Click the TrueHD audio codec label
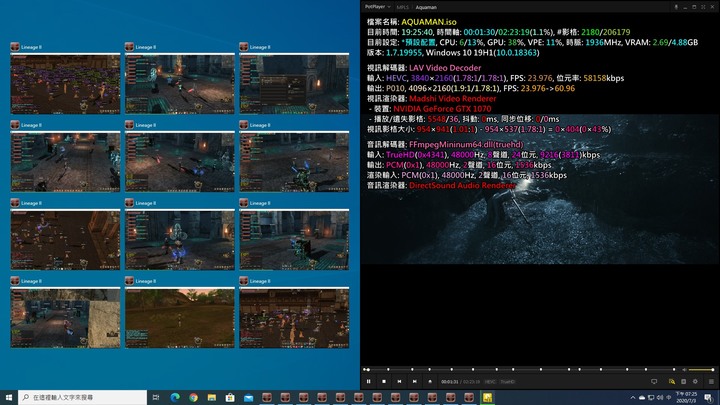The height and width of the screenshot is (405, 720). pyautogui.click(x=507, y=382)
